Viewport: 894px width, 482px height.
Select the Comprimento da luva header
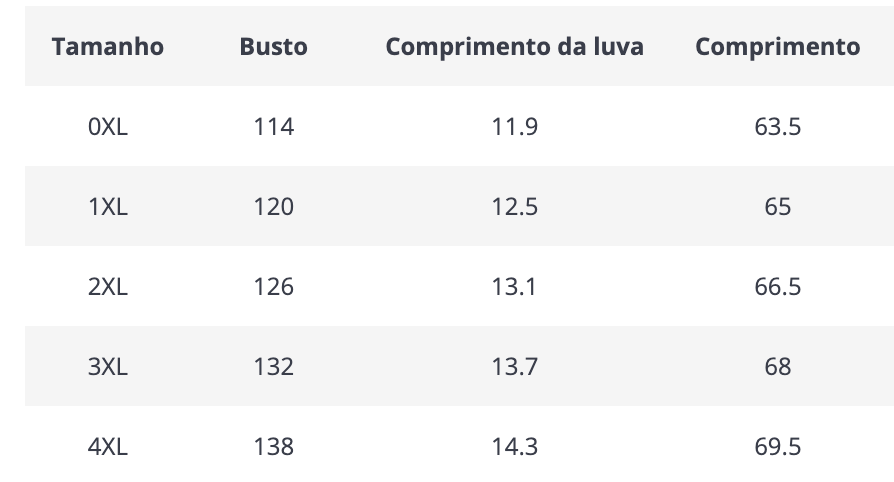coord(515,47)
